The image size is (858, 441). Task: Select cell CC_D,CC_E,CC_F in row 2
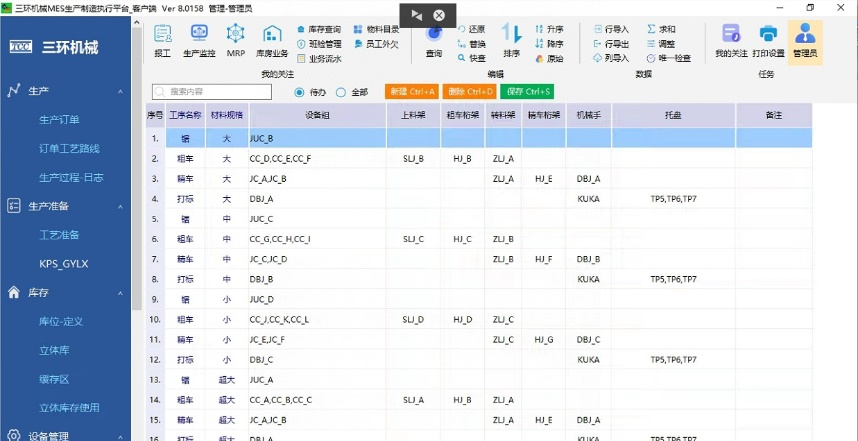[x=317, y=159]
